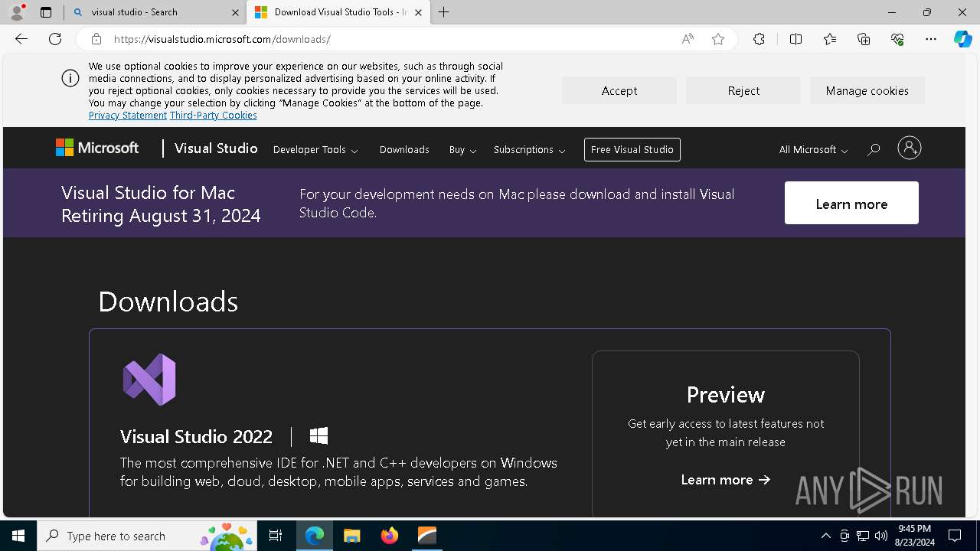
Task: Expand Subscriptions dropdown menu
Action: [x=529, y=150]
